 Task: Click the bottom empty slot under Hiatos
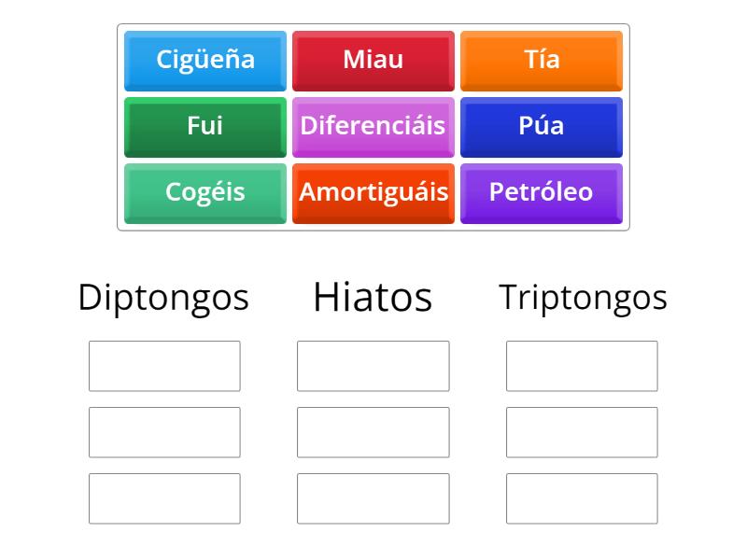click(x=373, y=498)
